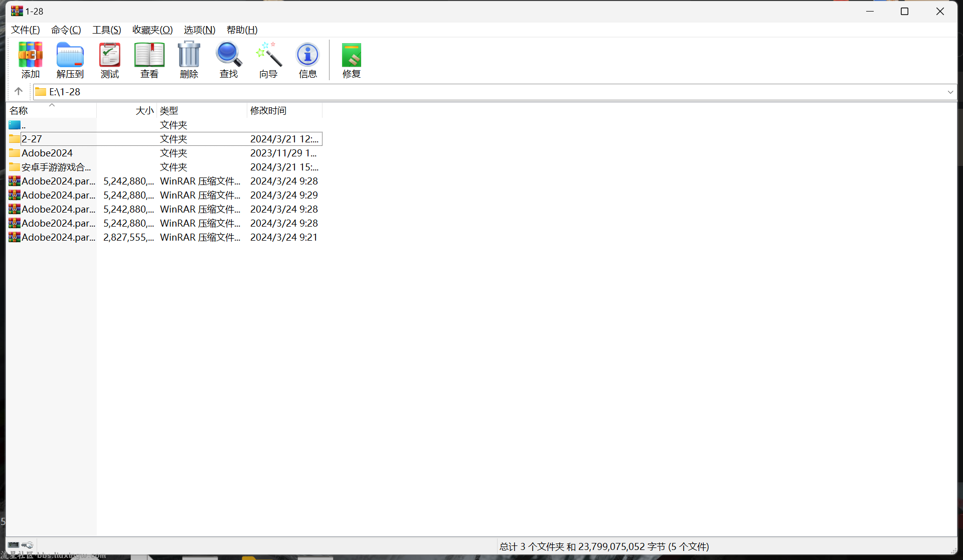Click the 2-27 folder icon
963x560 pixels.
tap(15, 139)
